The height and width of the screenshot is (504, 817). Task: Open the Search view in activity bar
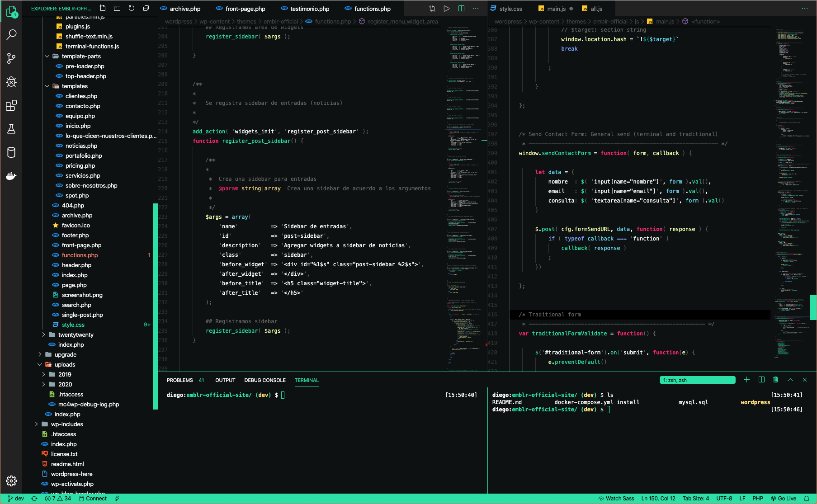point(11,34)
